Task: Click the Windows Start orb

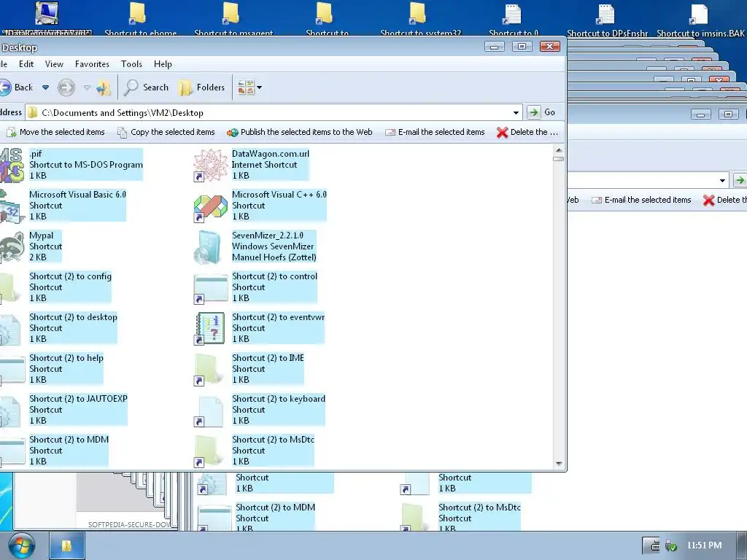Action: pos(21,546)
